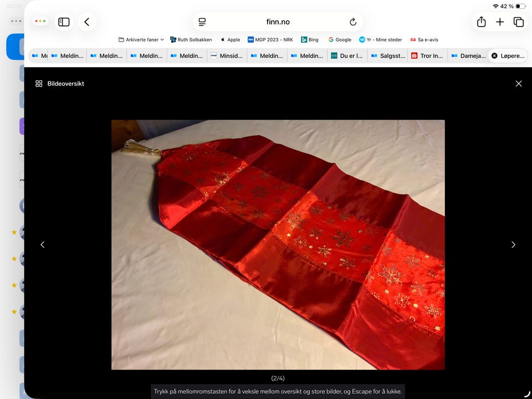The height and width of the screenshot is (399, 532).
Task: Switch to the Tror In... tab
Action: (427, 55)
